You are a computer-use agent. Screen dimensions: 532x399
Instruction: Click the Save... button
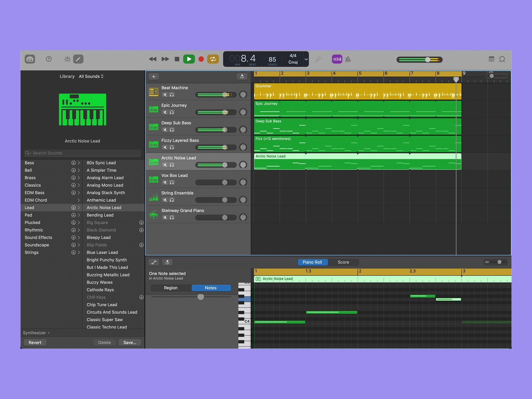tap(130, 342)
